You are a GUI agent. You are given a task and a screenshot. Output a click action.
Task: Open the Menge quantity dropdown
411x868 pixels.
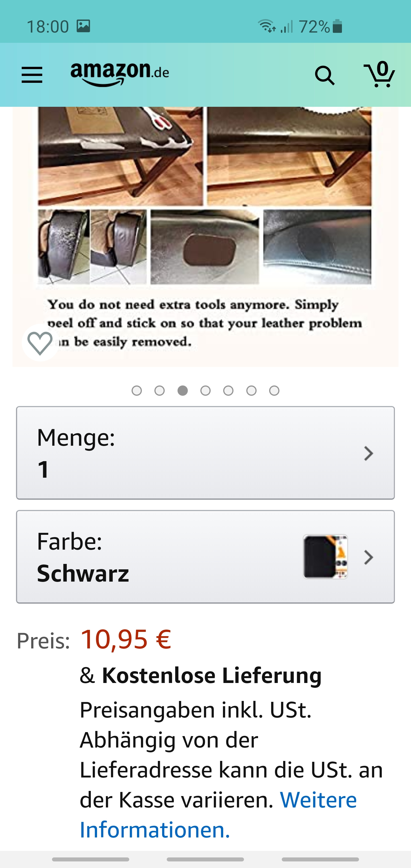pos(205,453)
